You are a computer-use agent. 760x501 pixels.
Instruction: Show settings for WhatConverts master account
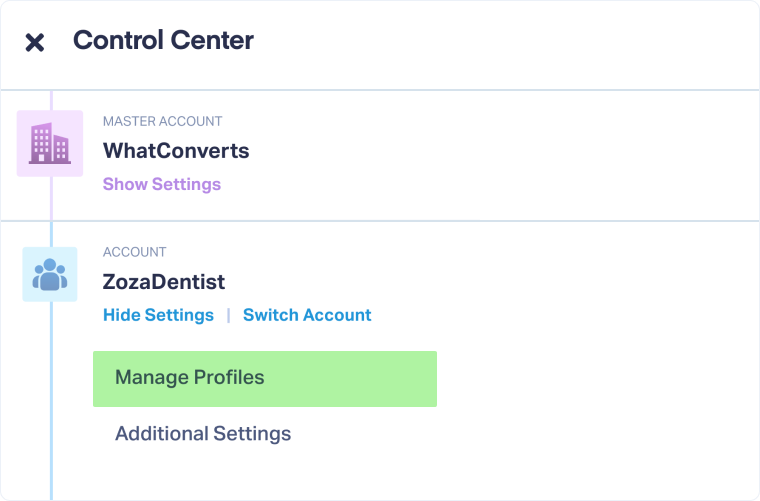(162, 184)
